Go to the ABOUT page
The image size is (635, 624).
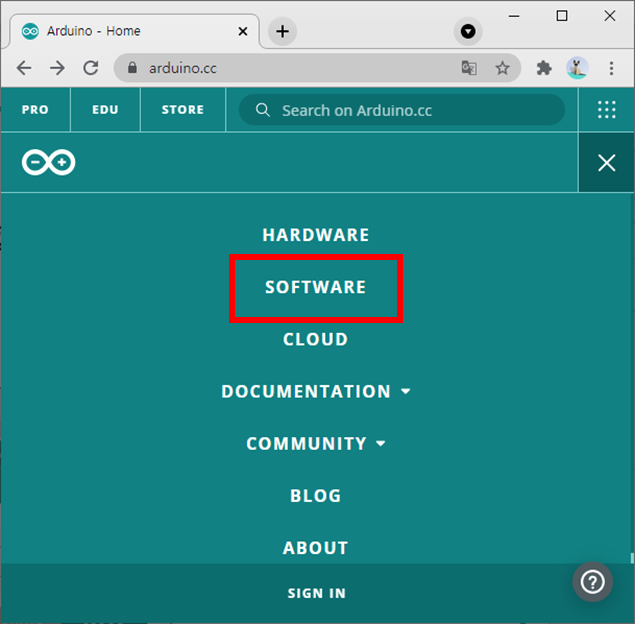pyautogui.click(x=316, y=548)
